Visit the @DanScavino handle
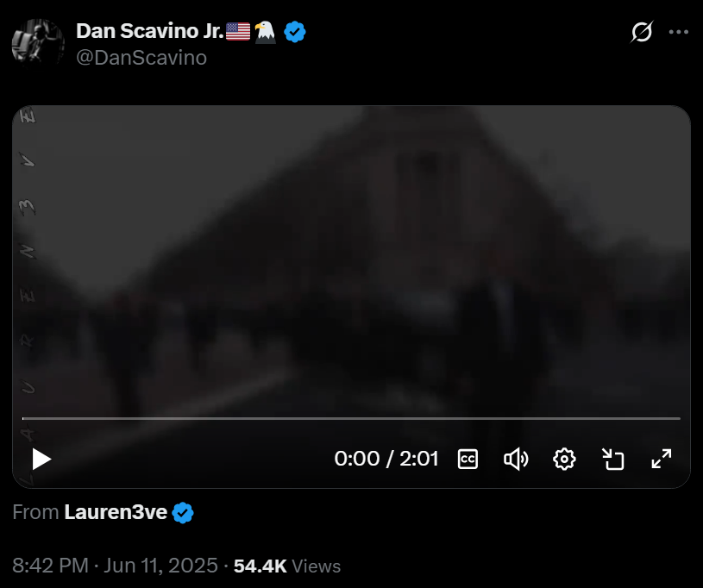Screen dimensions: 703x588 coord(141,58)
